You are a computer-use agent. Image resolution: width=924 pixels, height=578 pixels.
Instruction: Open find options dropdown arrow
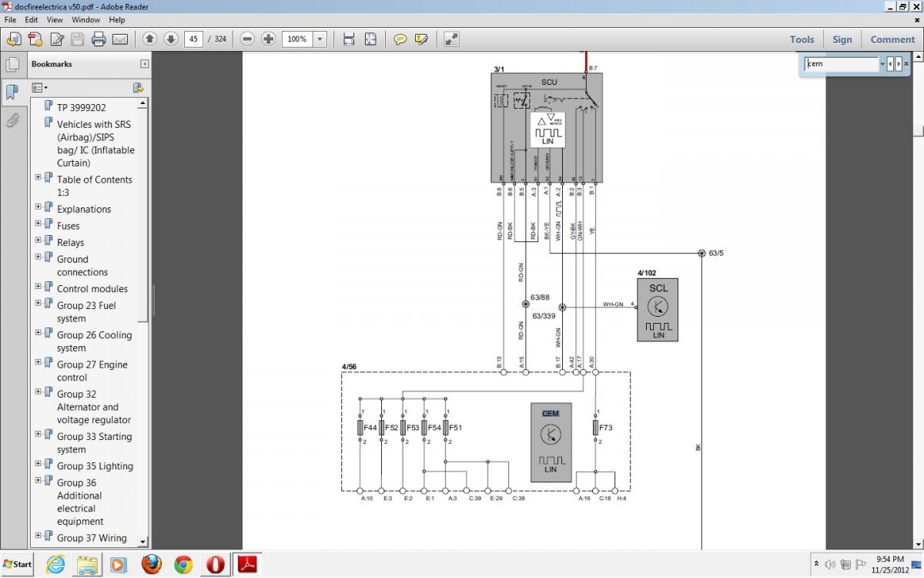(x=882, y=65)
